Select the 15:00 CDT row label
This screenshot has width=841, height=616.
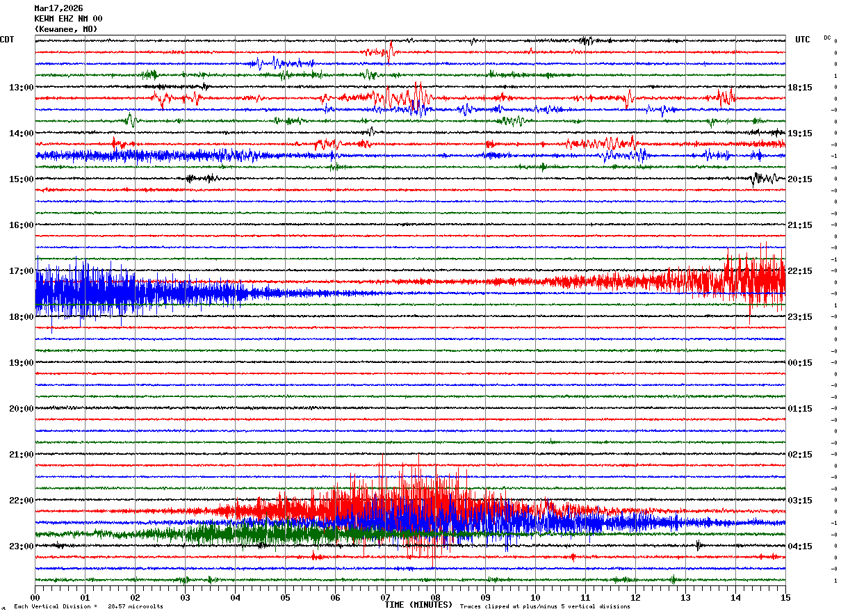tap(21, 179)
